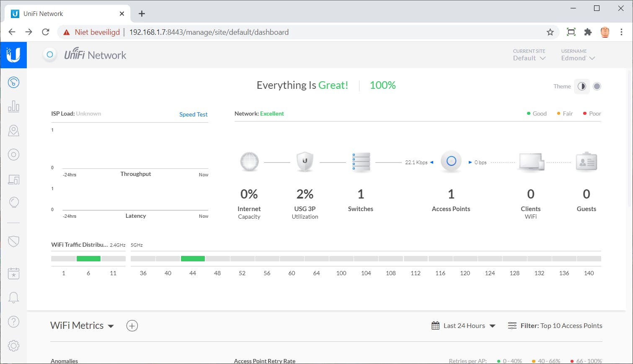Open the Dashboard icon in sidebar
Screen dimensions: 633x364
(x=13, y=82)
